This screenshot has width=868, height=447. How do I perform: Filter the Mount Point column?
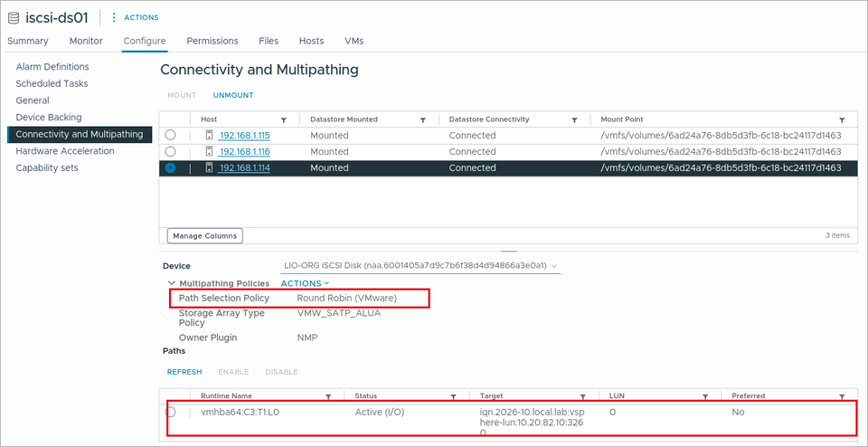point(842,120)
